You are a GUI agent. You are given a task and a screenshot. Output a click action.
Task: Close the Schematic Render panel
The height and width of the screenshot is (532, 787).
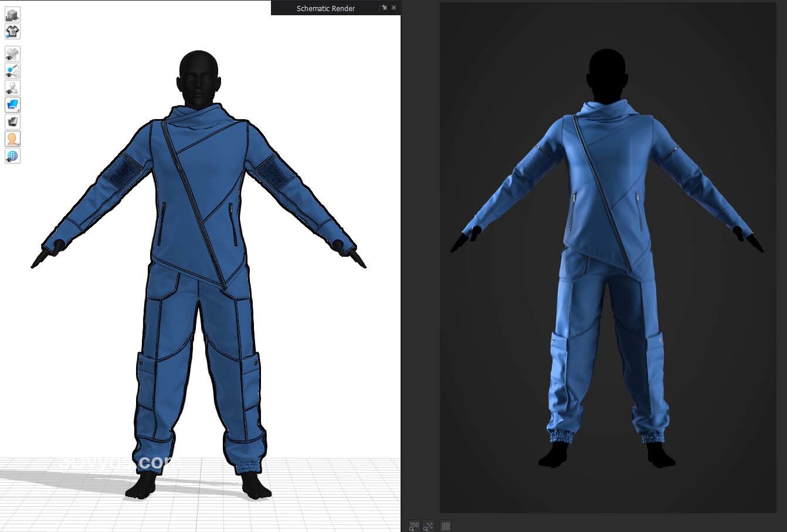(x=393, y=8)
